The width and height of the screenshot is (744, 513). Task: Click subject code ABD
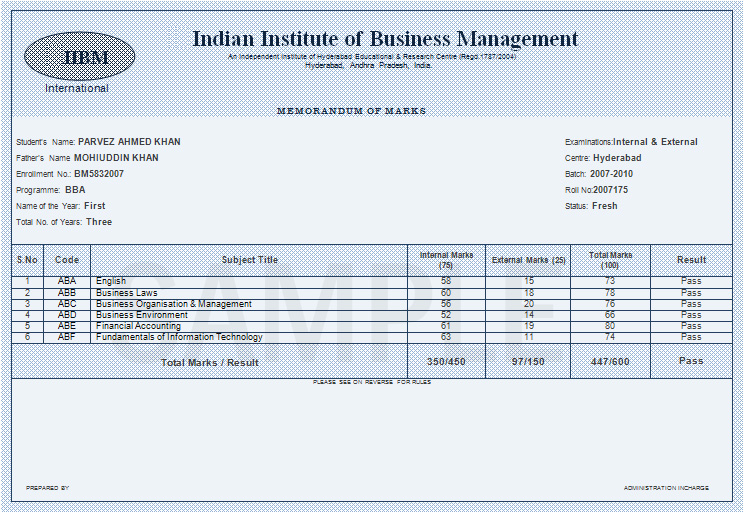tap(67, 315)
